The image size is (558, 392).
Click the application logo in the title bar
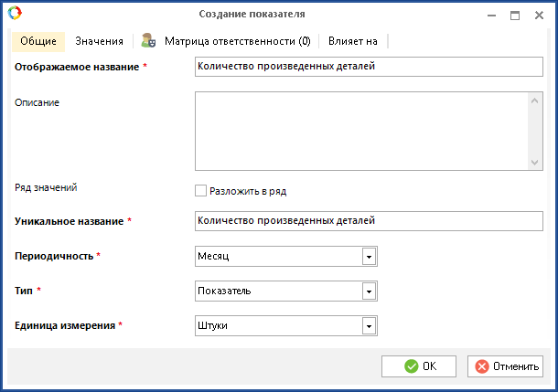pos(14,15)
